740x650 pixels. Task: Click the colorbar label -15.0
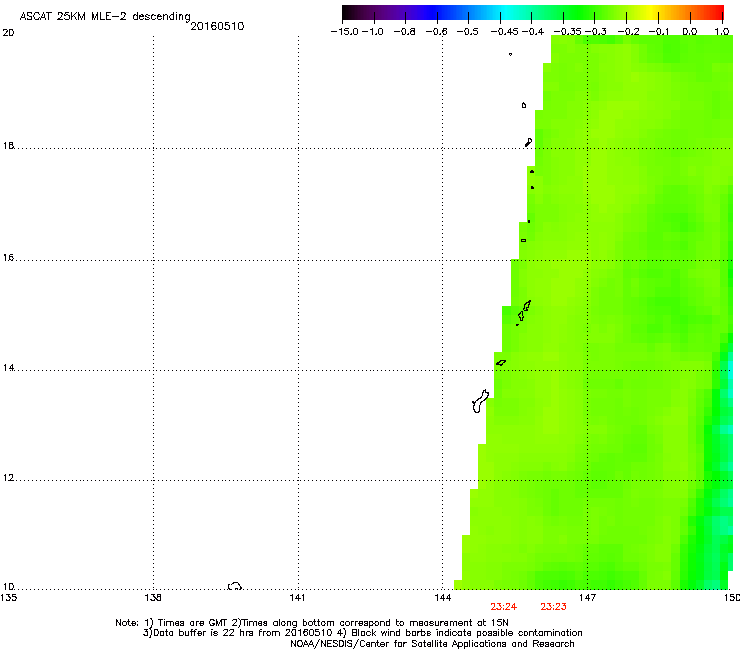[345, 32]
